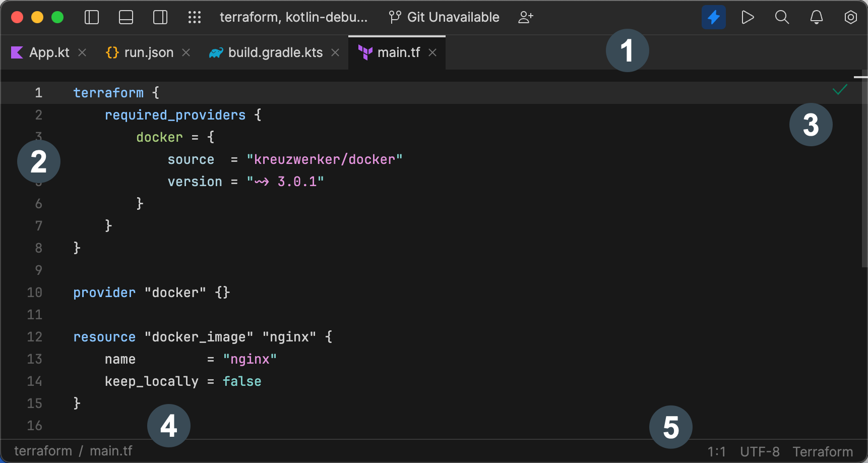Open the Notifications bell

816,17
